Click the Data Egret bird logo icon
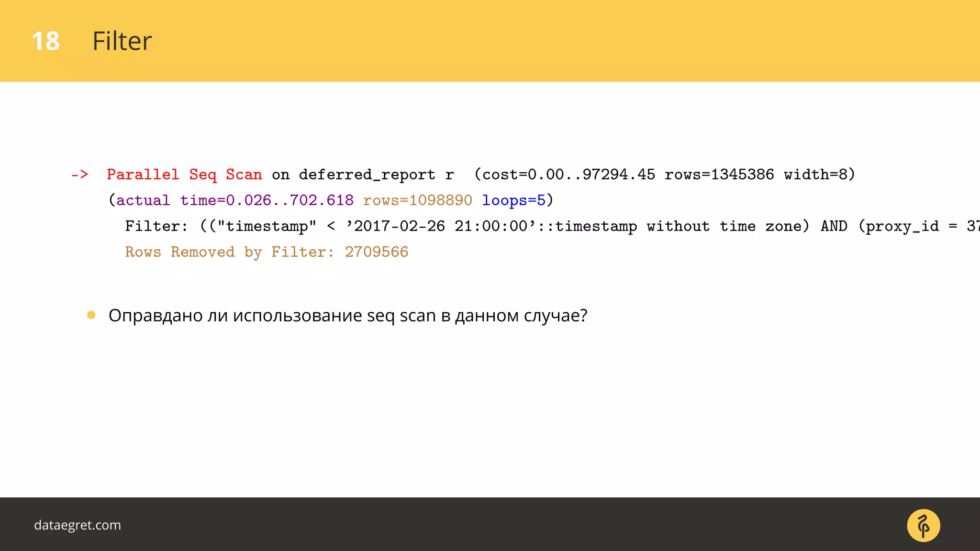This screenshot has width=980, height=551. 923,525
